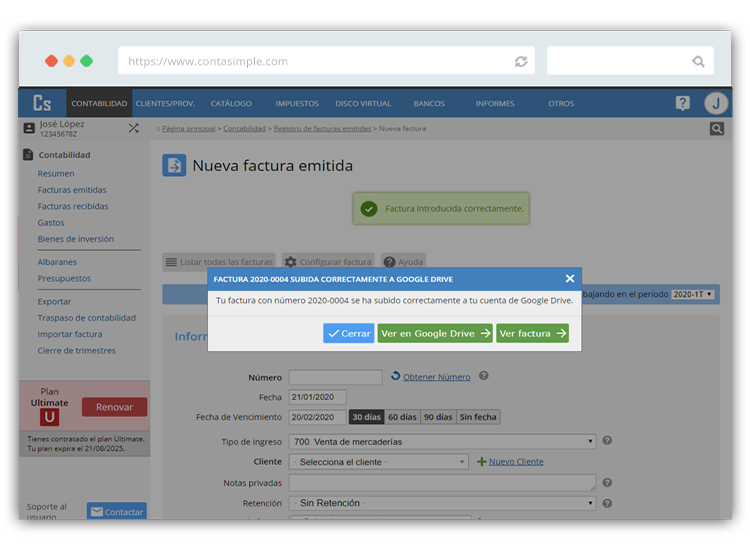Open INFORMES menu
This screenshot has height=552, width=750.
click(495, 103)
